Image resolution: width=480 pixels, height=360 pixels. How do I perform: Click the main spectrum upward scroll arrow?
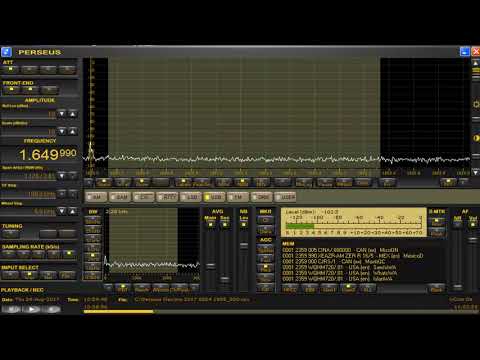[475, 63]
